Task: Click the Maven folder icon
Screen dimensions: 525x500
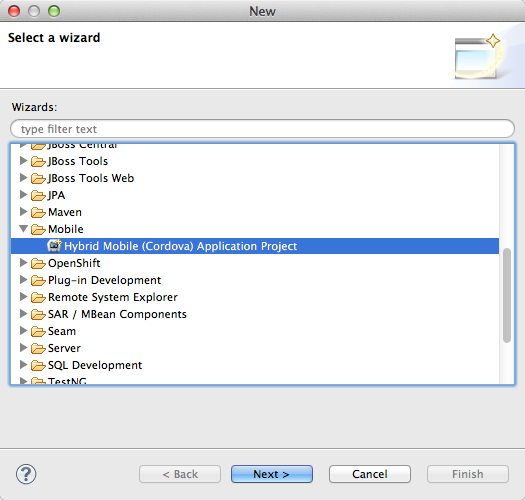Action: 38,212
